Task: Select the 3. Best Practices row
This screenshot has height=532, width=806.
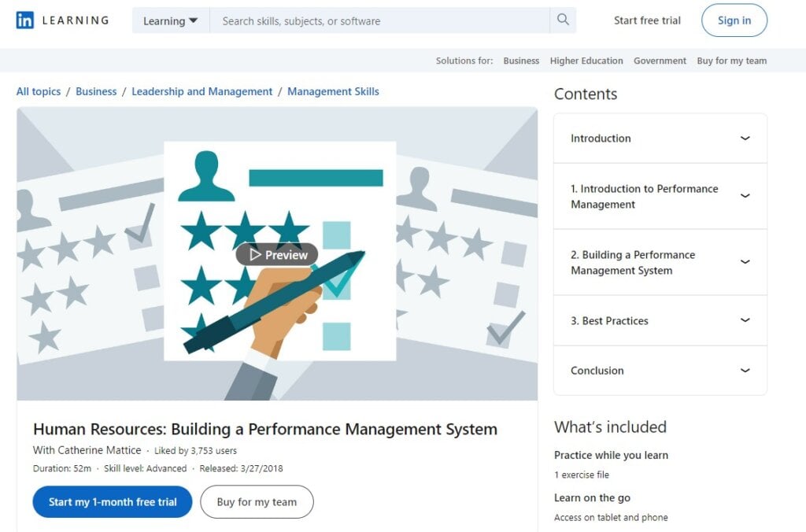Action: click(x=660, y=320)
